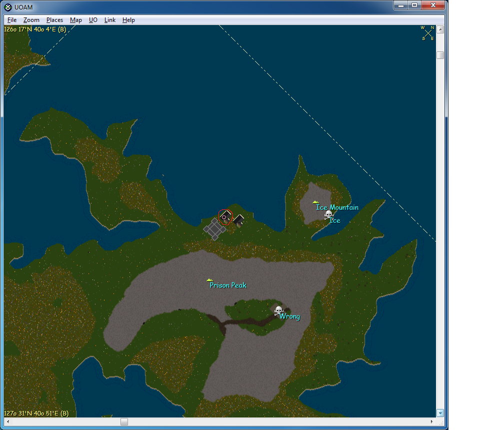The image size is (504, 430).
Task: Click the UOAM application icon in title bar
Action: coord(8,6)
